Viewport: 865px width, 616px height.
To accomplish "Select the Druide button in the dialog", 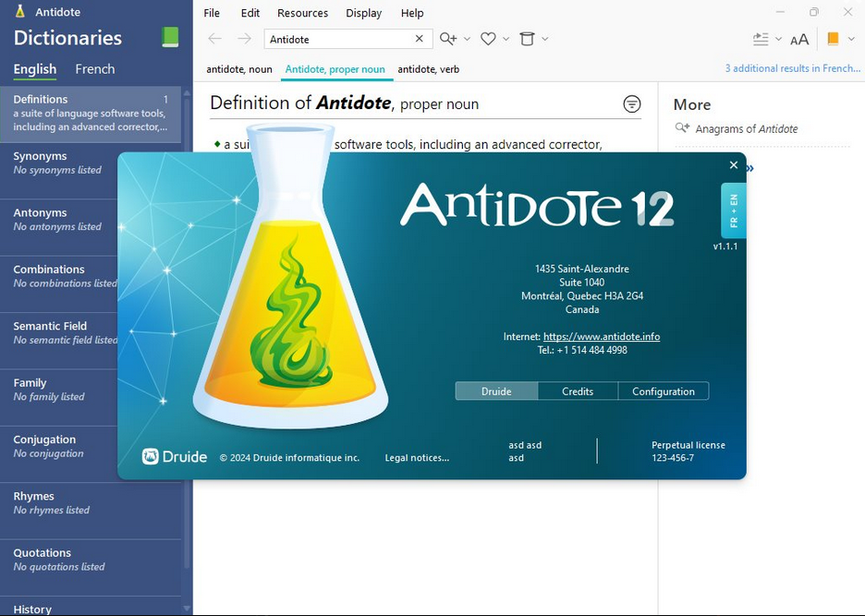I will coord(496,391).
